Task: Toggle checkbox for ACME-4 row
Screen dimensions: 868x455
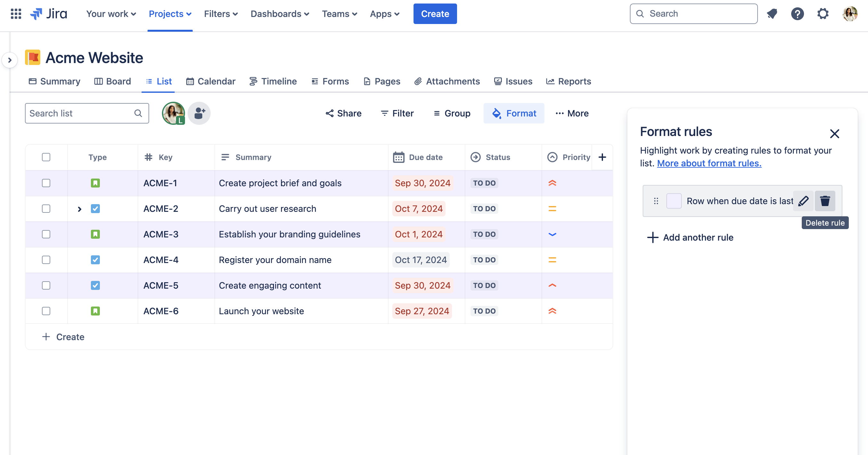Action: [x=46, y=260]
